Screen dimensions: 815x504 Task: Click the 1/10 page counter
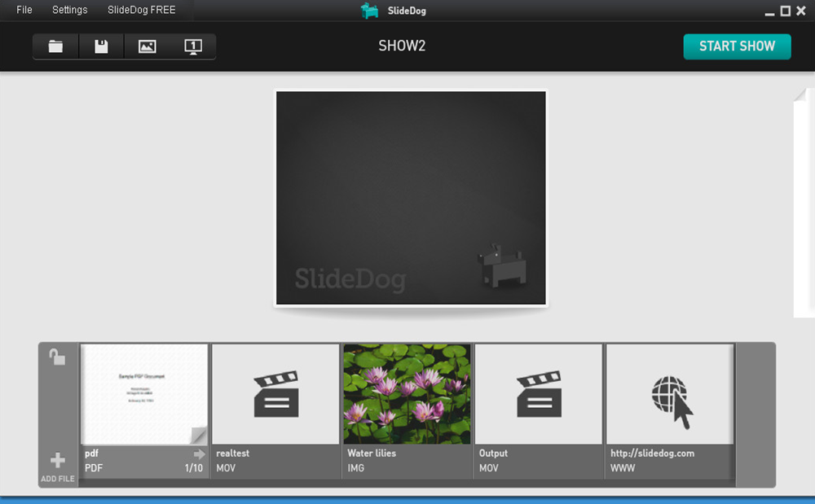tap(194, 468)
